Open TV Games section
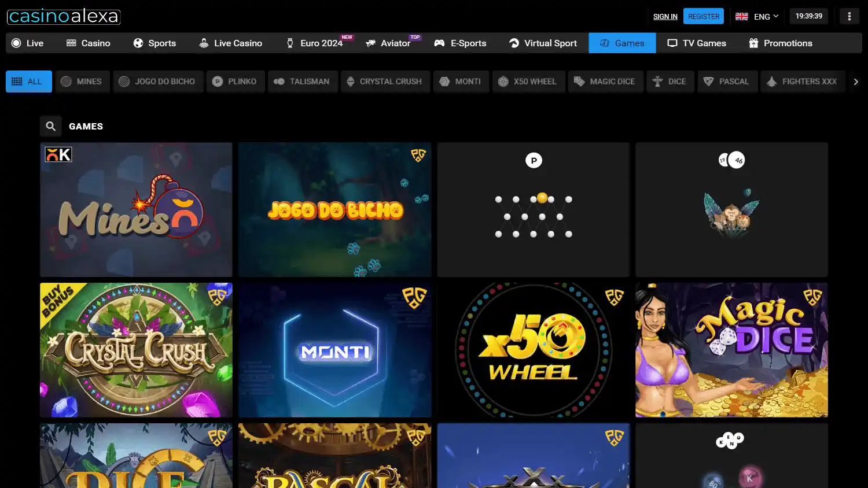This screenshot has height=488, width=868. click(x=697, y=43)
